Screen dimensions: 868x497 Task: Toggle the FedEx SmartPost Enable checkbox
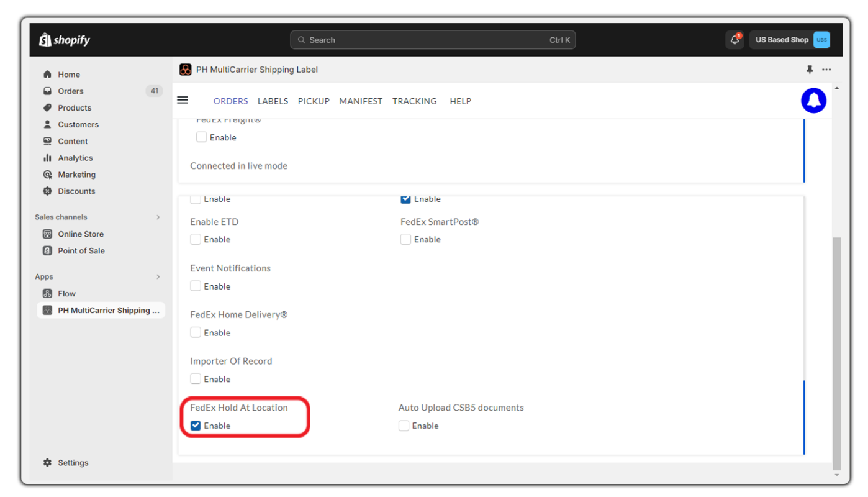(x=406, y=239)
